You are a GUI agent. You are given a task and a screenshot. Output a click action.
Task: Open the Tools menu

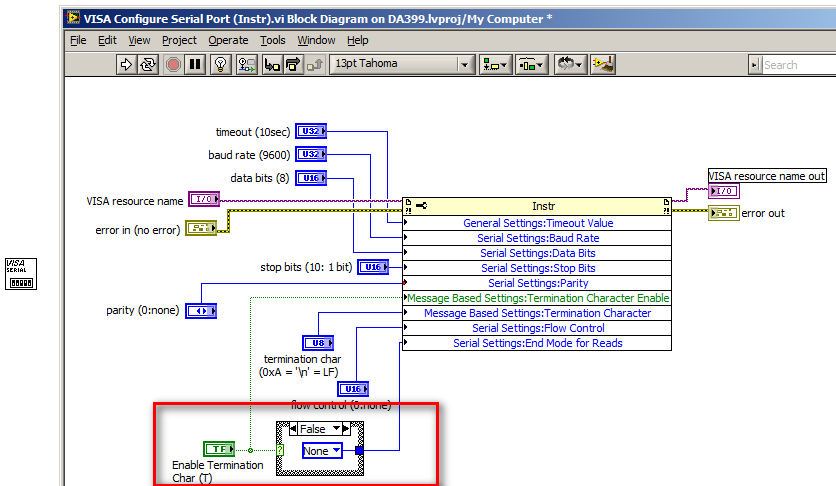click(x=273, y=40)
